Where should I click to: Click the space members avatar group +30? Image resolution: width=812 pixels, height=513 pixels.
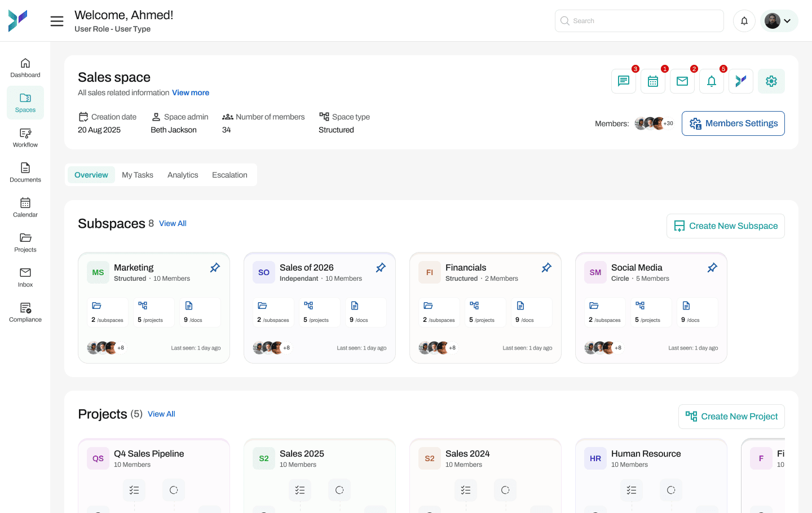[654, 123]
